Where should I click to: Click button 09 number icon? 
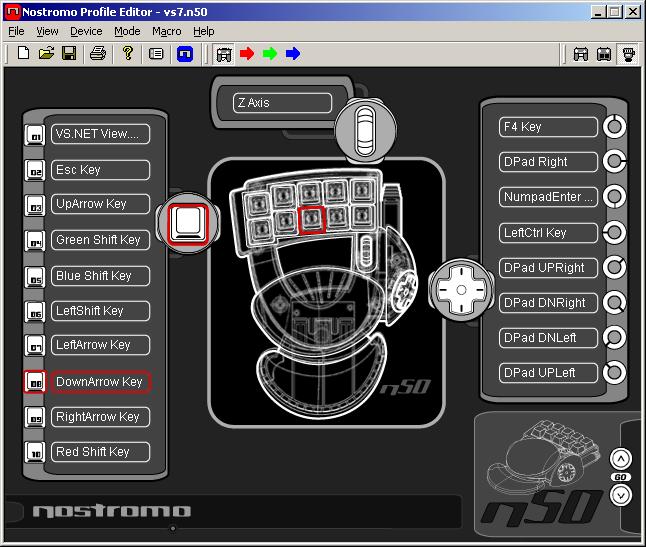[35, 417]
